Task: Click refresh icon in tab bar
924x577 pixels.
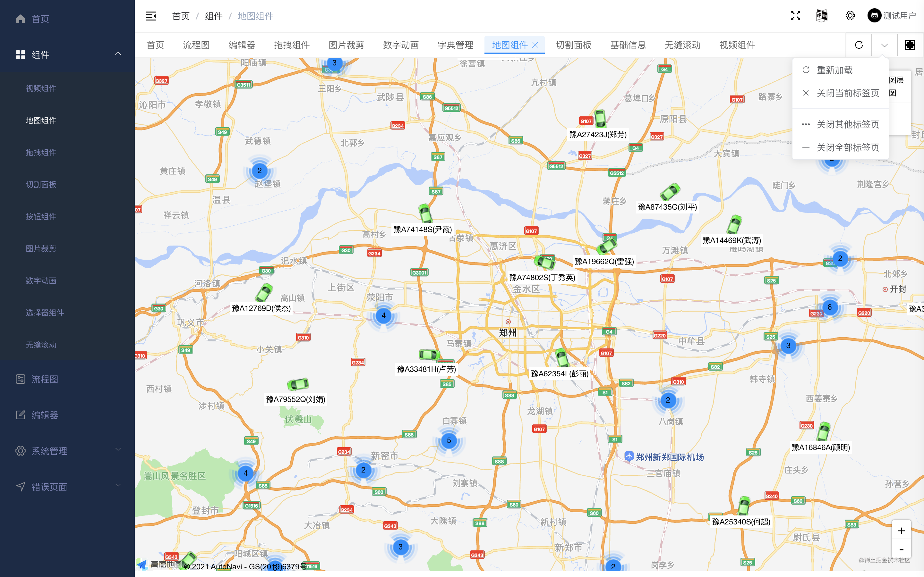Action: [859, 45]
